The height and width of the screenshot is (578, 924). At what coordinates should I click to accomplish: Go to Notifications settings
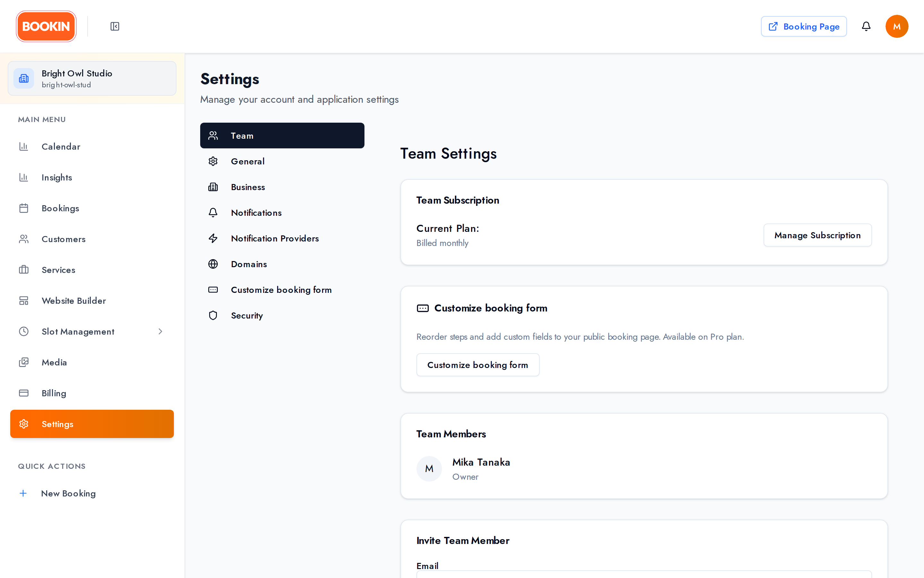point(282,213)
